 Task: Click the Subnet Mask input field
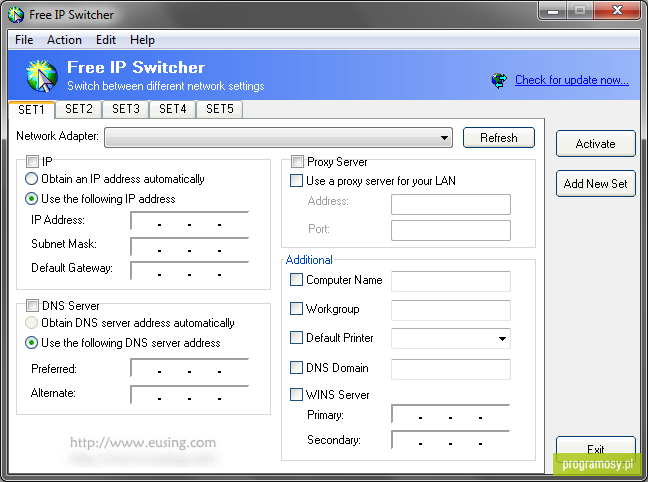pyautogui.click(x=190, y=246)
